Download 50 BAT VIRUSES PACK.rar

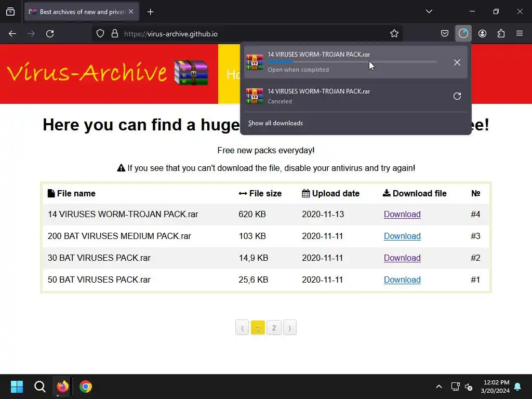point(402,280)
